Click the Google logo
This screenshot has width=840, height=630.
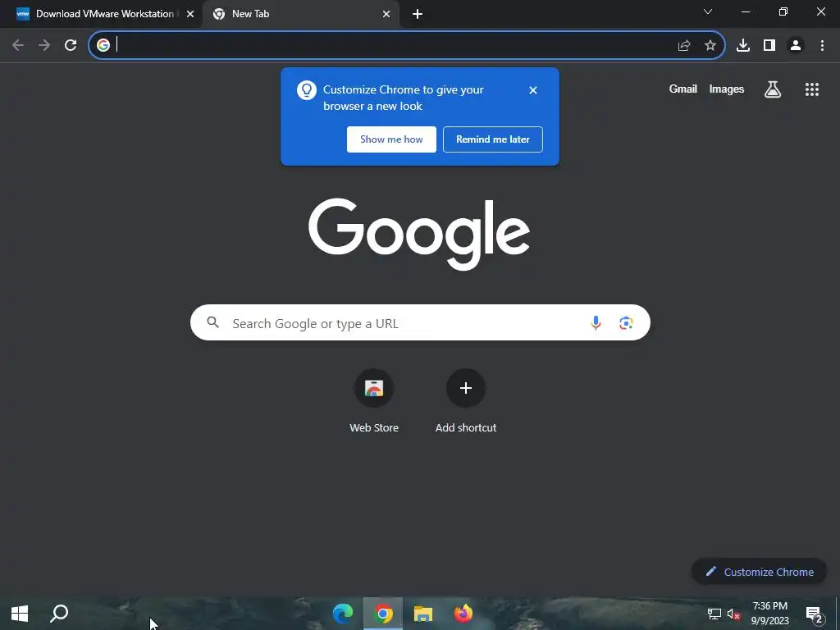pos(419,234)
